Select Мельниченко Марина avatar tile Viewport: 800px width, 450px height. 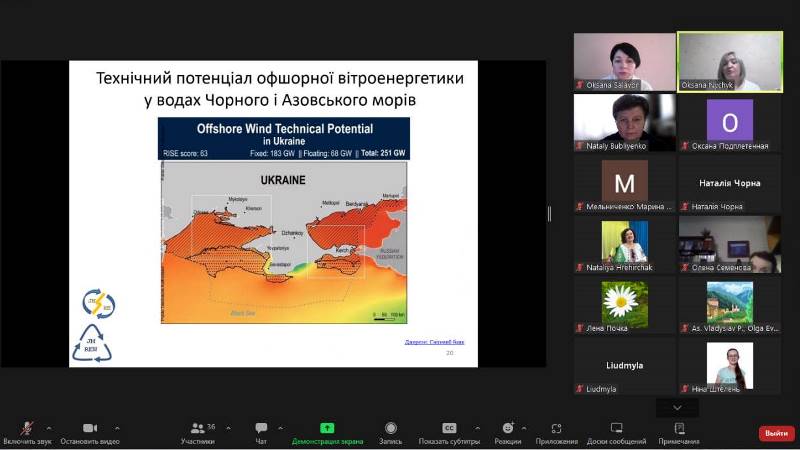pyautogui.click(x=624, y=183)
